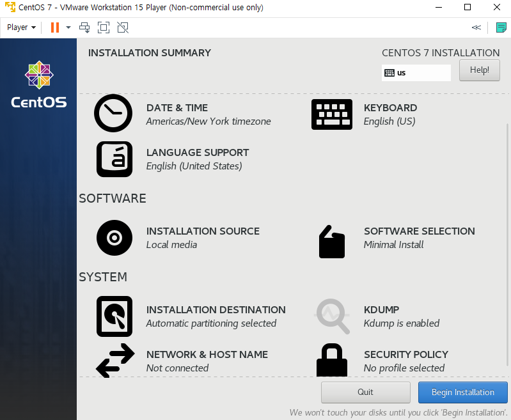511x420 pixels.
Task: Click 'No profile selected' text
Action: point(404,368)
